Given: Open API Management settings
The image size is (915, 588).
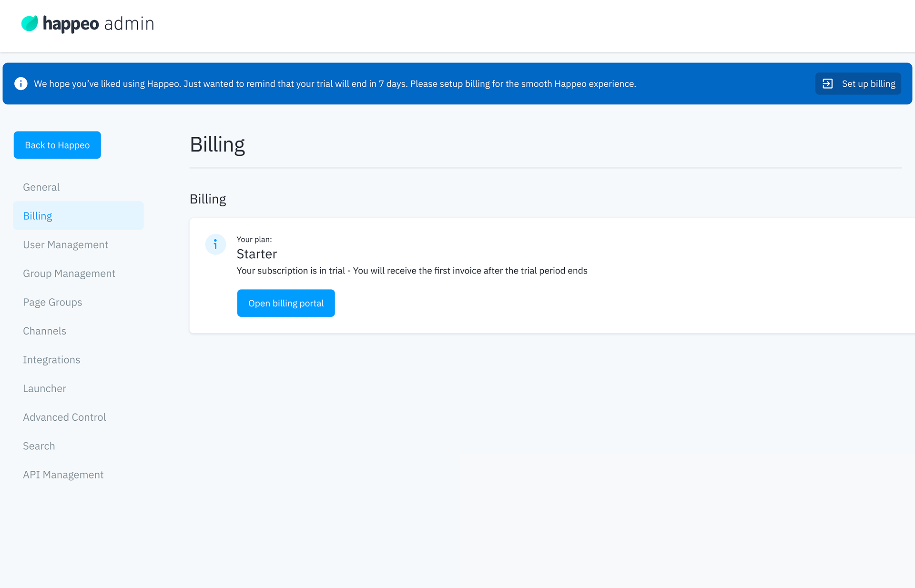Looking at the screenshot, I should tap(63, 474).
